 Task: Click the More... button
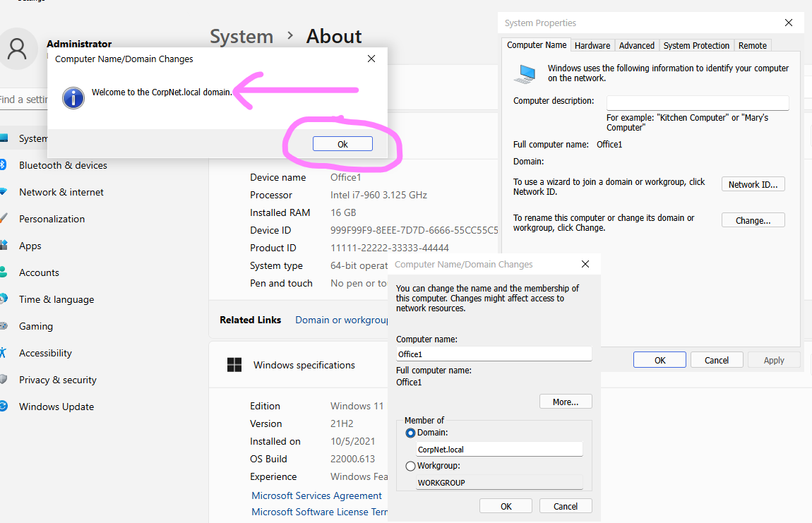[x=566, y=402]
